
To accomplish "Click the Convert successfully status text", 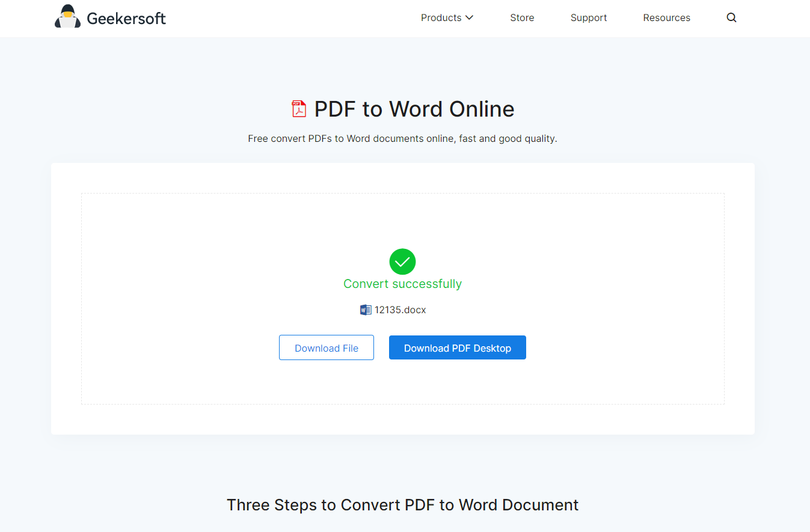I will tap(402, 283).
